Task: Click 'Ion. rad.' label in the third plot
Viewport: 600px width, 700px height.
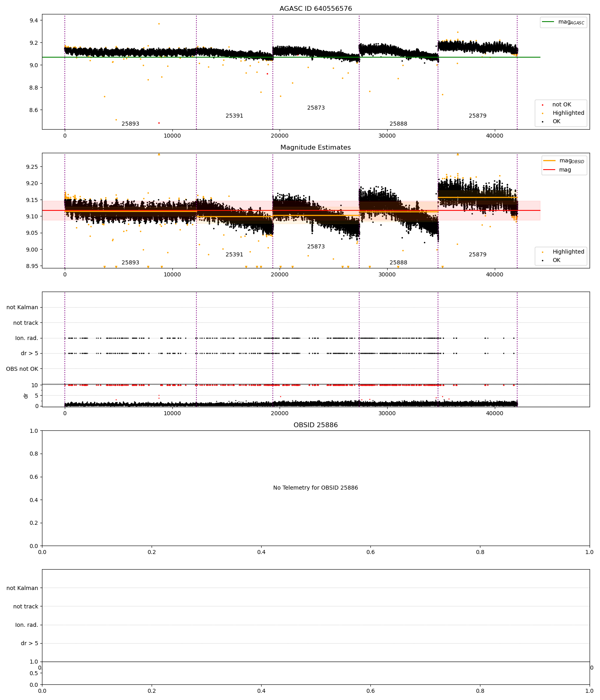Action: pos(27,338)
